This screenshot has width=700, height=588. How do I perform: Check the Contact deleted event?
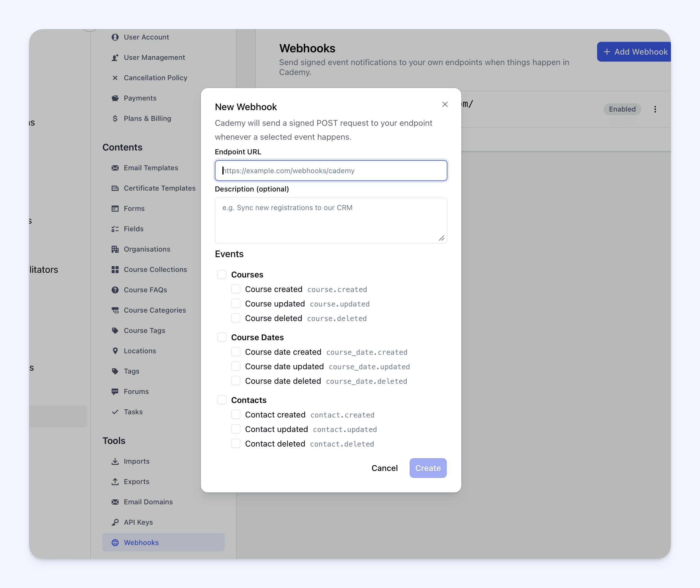coord(236,443)
